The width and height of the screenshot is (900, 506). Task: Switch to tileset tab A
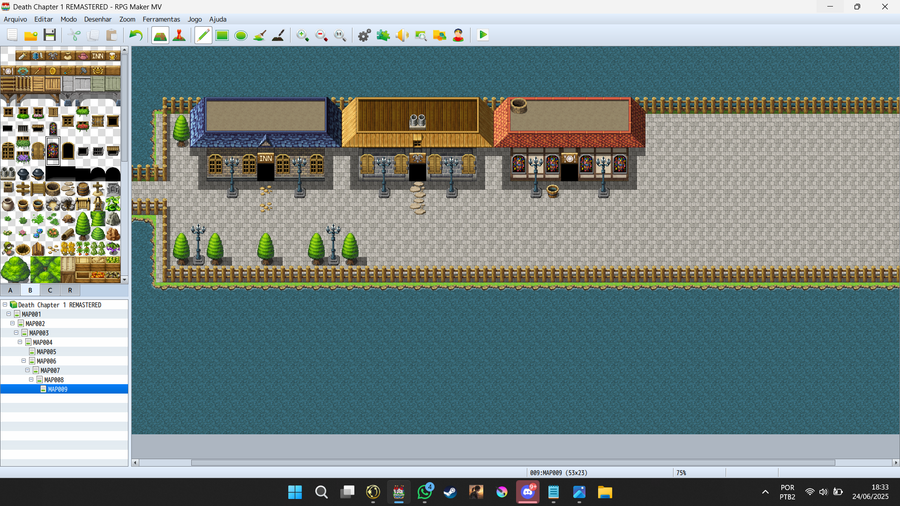10,290
